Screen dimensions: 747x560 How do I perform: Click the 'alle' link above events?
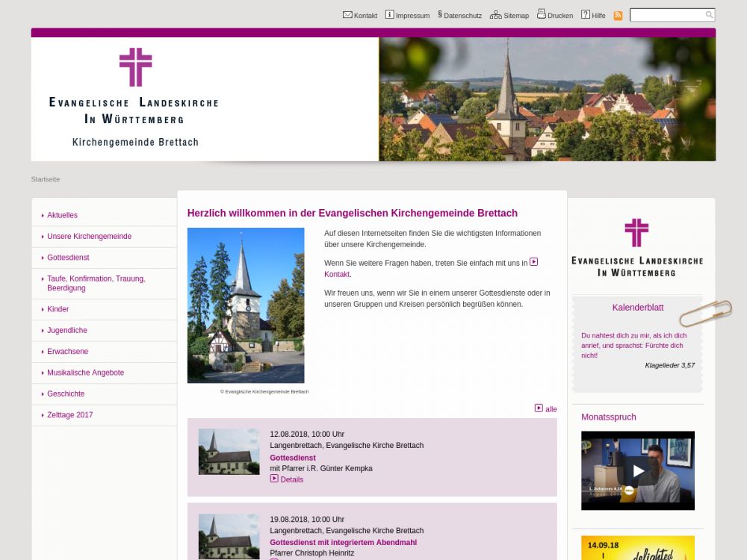tap(551, 409)
